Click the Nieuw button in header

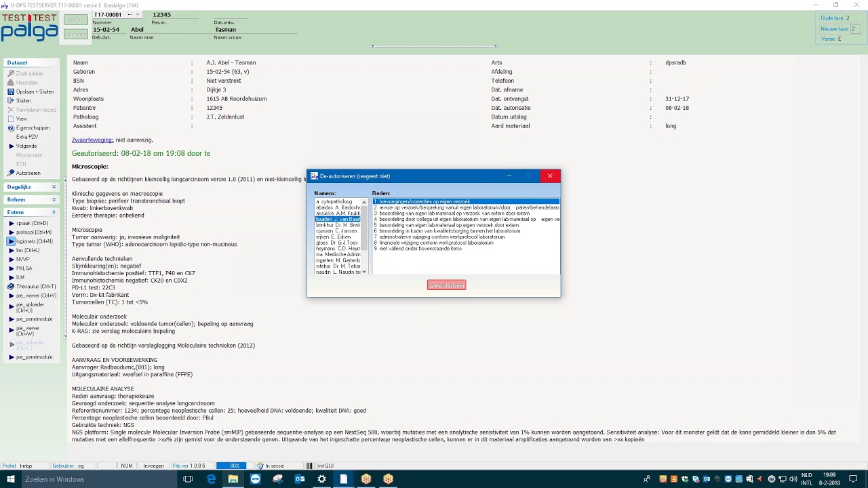pyautogui.click(x=76, y=20)
